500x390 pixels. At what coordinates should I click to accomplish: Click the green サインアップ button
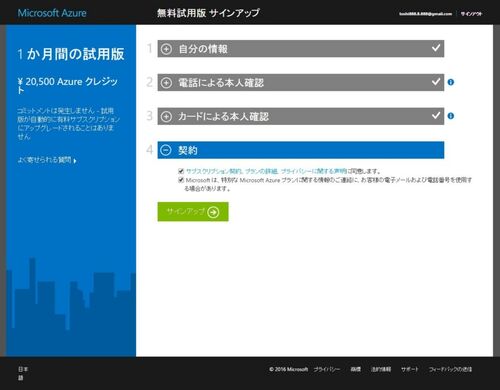coord(193,212)
